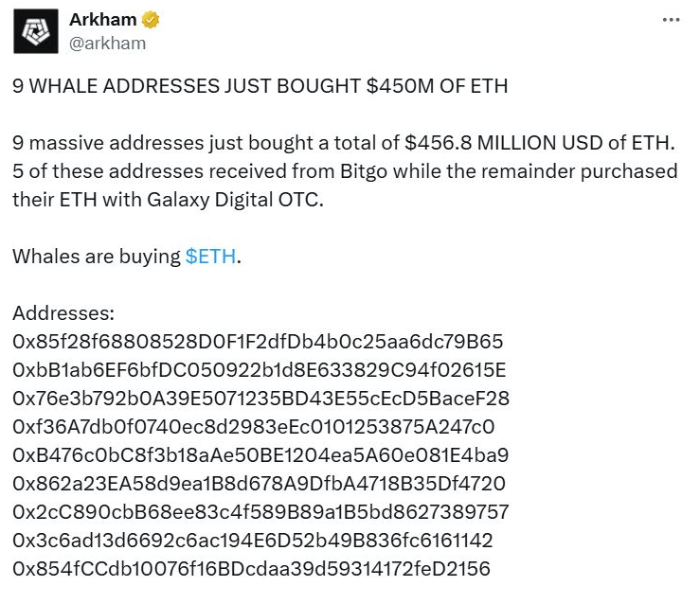
Task: Select the address starting with 0x76e3b7
Action: point(260,399)
